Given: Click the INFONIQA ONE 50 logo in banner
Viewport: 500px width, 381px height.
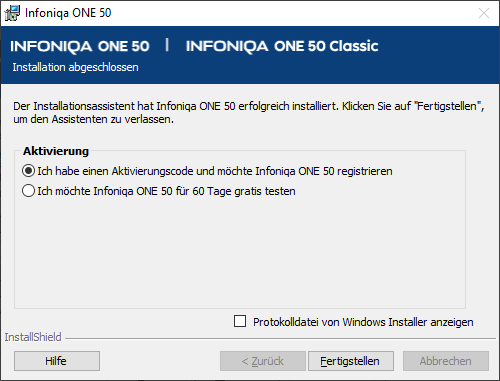Looking at the screenshot, I should tap(80, 46).
